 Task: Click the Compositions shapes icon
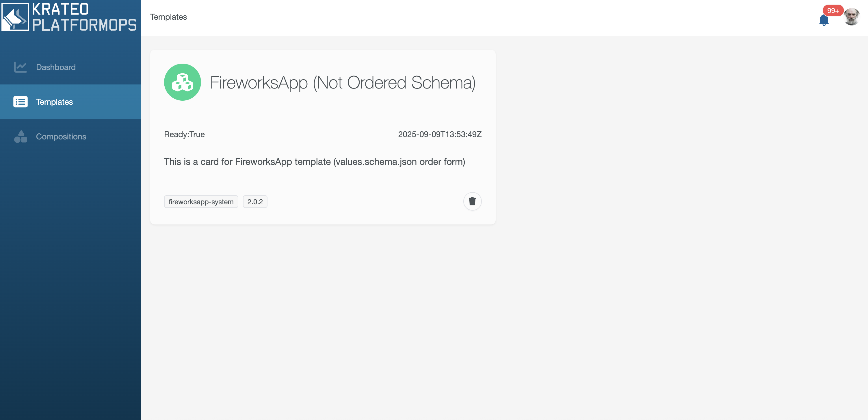(x=20, y=137)
